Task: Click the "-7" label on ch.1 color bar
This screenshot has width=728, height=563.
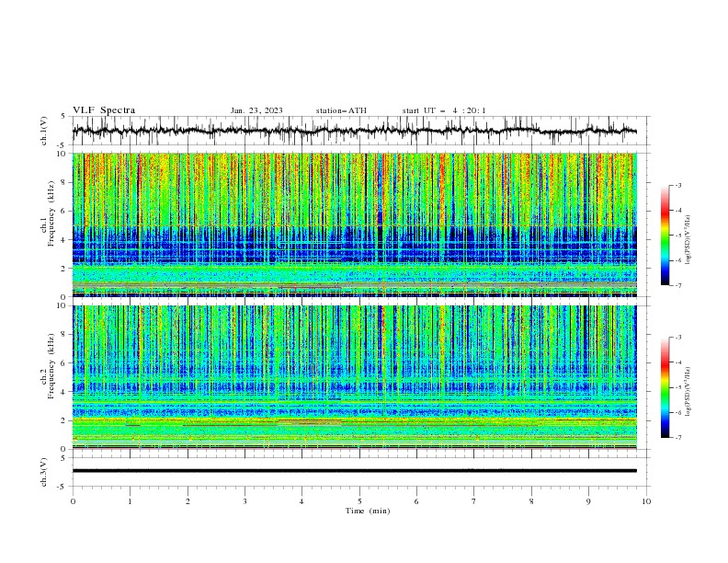Action: pos(677,285)
